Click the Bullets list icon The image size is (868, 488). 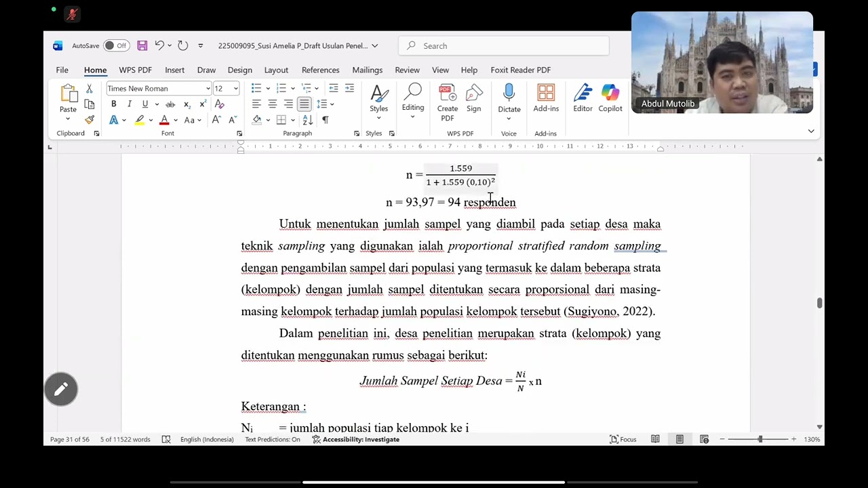click(256, 89)
